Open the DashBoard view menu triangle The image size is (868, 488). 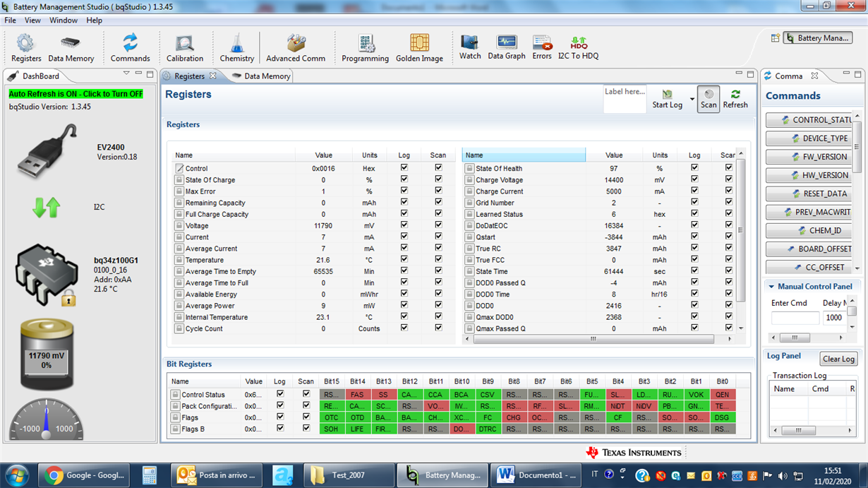[127, 73]
